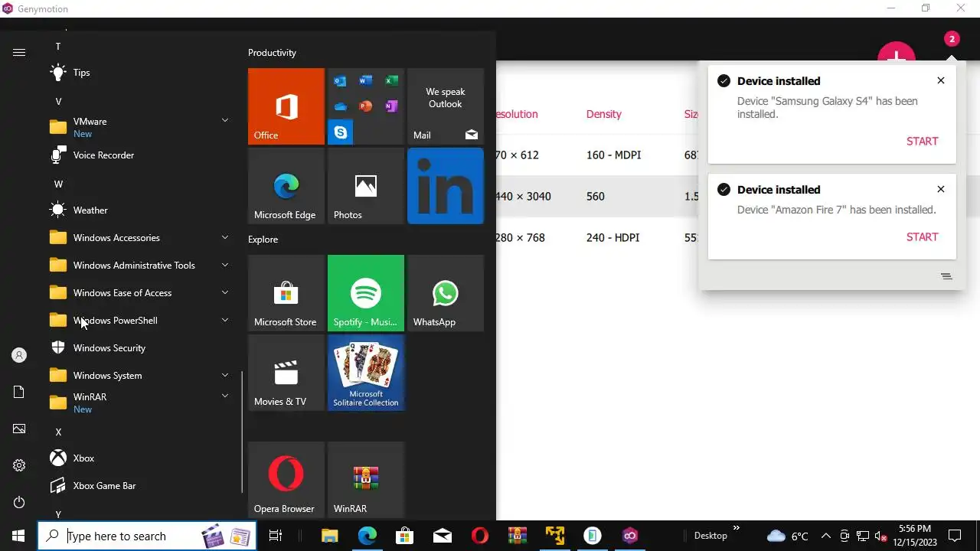Viewport: 980px width, 551px height.
Task: Dismiss Amazon Fire 7 notification
Action: tap(941, 189)
